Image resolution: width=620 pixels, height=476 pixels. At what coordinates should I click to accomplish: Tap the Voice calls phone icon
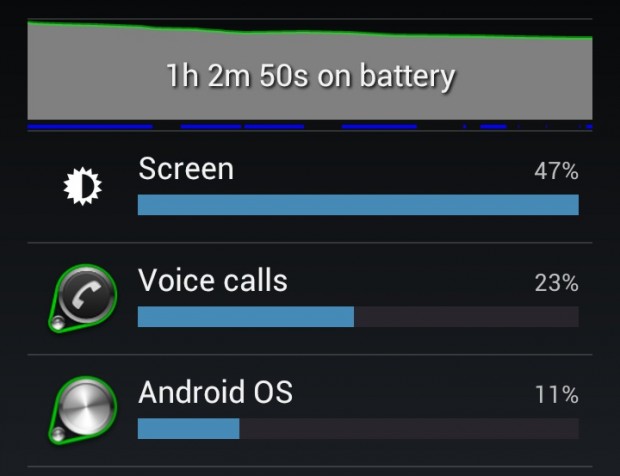point(83,298)
